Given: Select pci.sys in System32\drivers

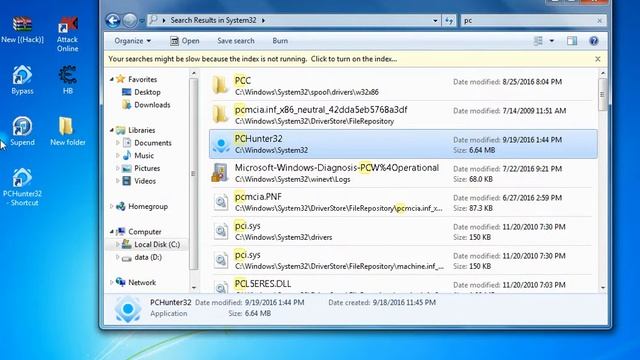Looking at the screenshot, I should tap(403, 231).
